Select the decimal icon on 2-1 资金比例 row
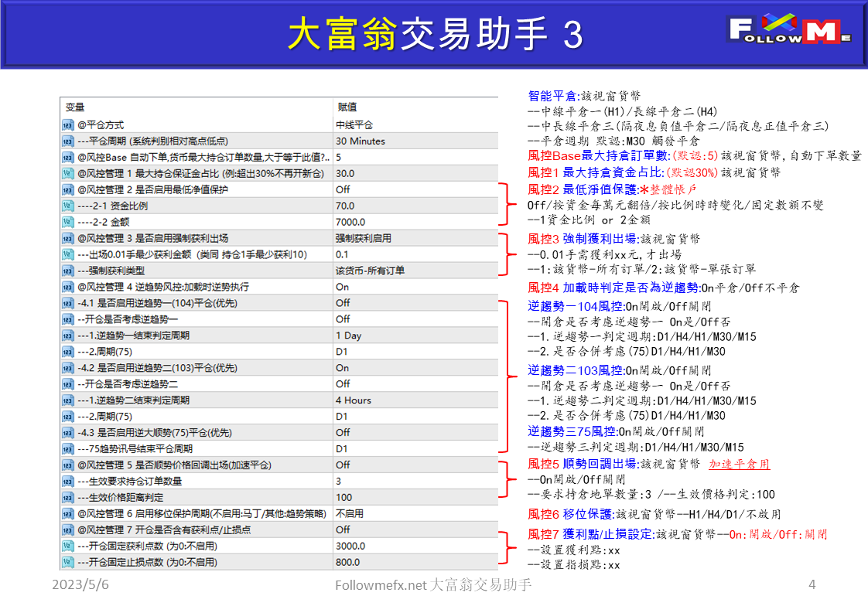The width and height of the screenshot is (868, 613). click(x=66, y=204)
